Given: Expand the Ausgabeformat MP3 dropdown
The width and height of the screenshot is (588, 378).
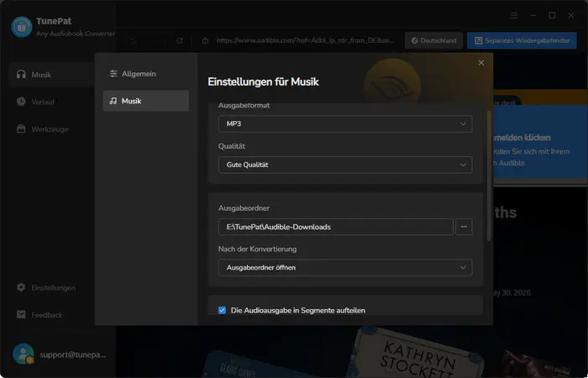Looking at the screenshot, I should click(345, 123).
